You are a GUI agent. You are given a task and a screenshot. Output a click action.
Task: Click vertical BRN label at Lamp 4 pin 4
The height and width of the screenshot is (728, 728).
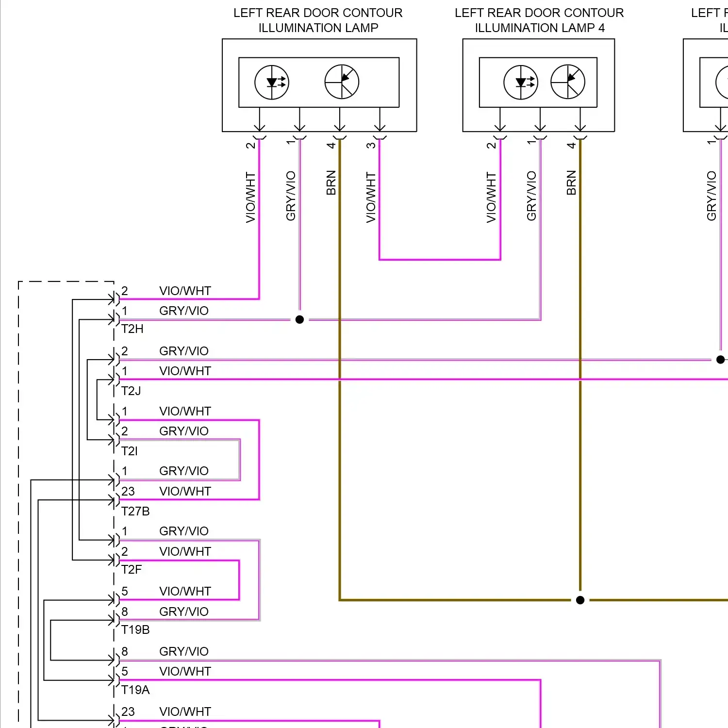point(571,183)
